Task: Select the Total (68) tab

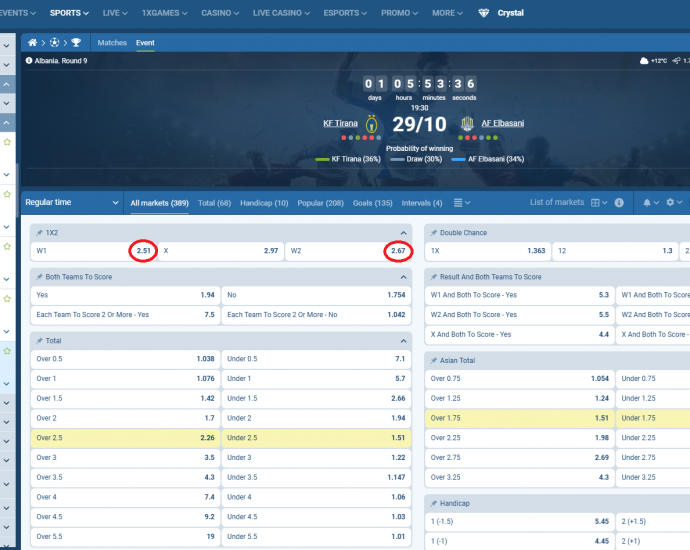Action: [x=214, y=203]
